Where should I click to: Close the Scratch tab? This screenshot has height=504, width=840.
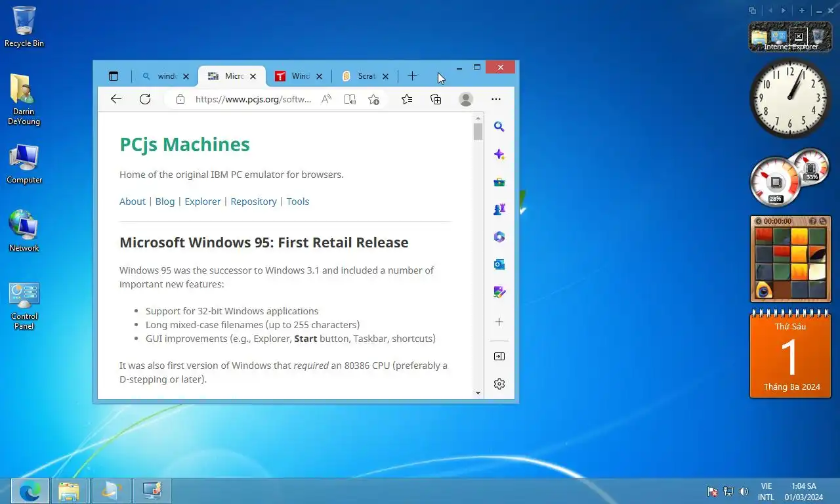tap(385, 77)
